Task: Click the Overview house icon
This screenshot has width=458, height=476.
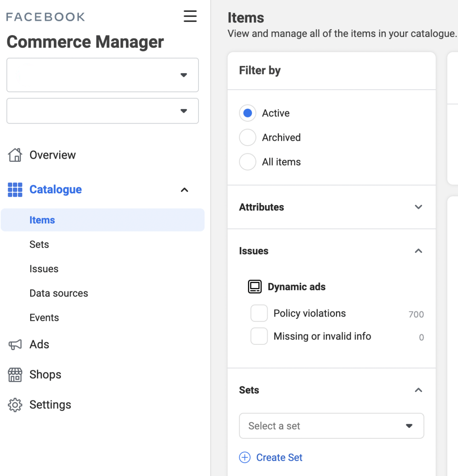Action: click(15, 155)
